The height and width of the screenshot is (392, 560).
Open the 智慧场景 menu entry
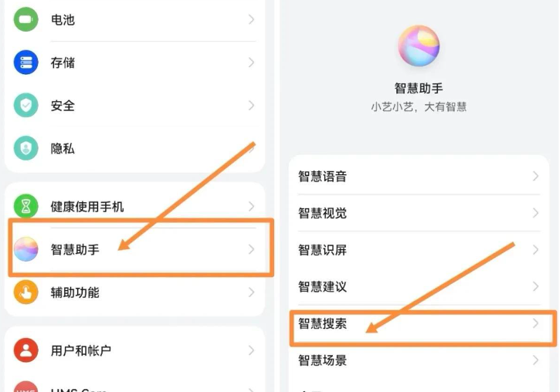(419, 360)
